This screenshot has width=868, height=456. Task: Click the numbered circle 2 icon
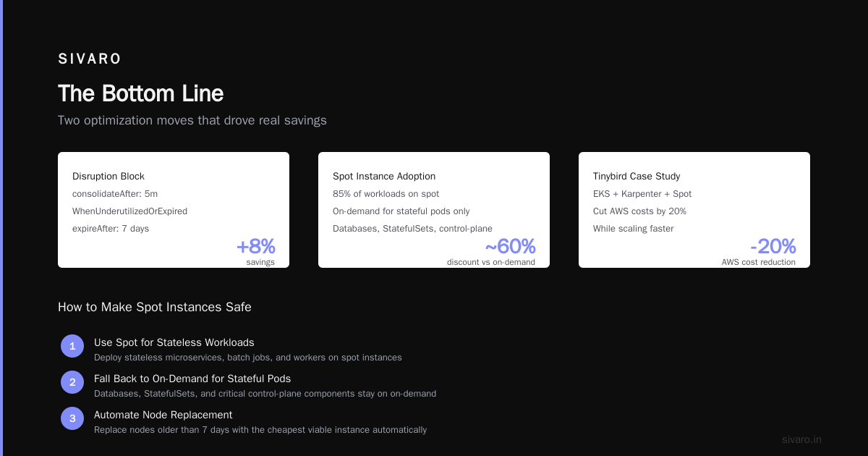tap(72, 382)
